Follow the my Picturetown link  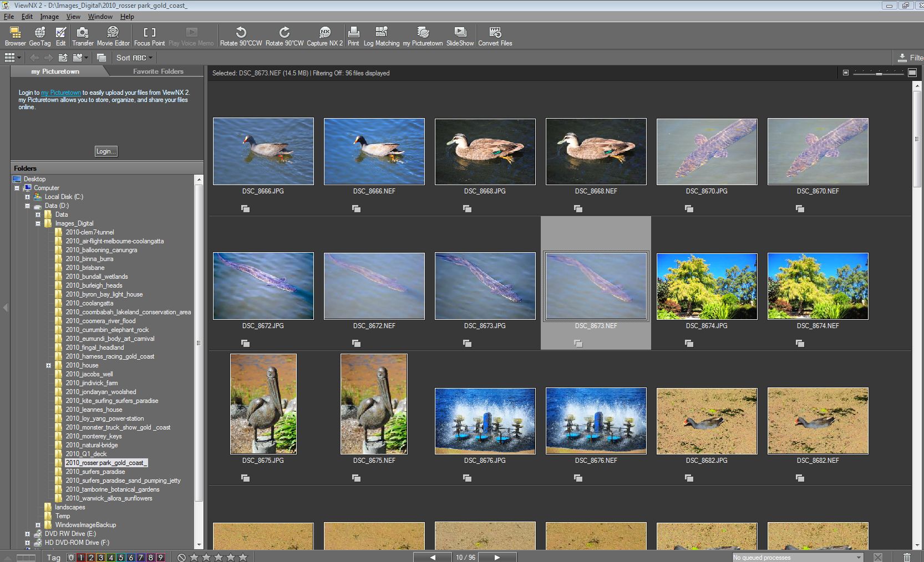click(x=61, y=93)
